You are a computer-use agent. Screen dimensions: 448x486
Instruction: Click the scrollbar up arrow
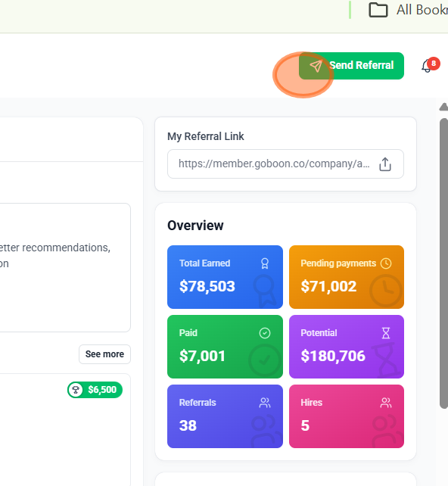(443, 107)
